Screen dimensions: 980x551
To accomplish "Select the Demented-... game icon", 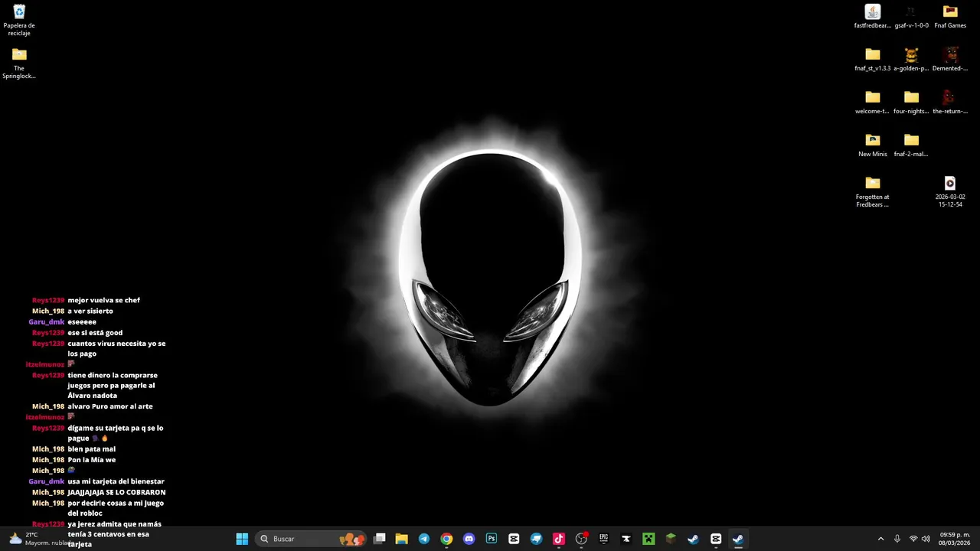I will [950, 60].
